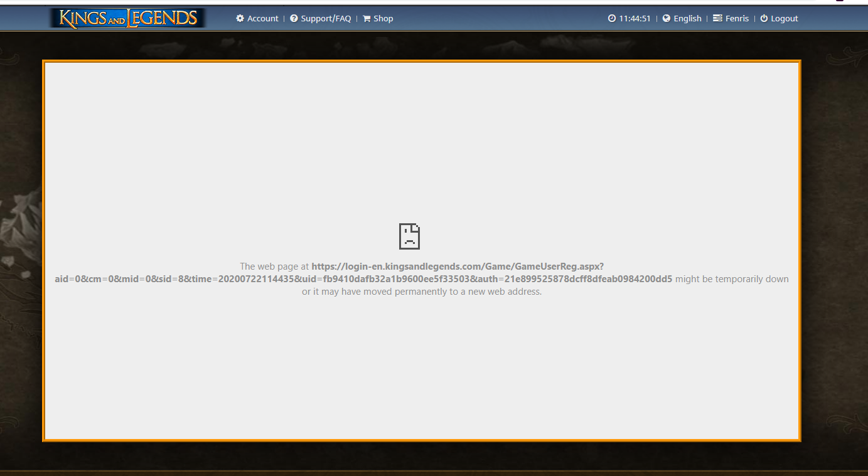Click the server list icon beside Fenris
The width and height of the screenshot is (868, 476).
click(x=717, y=19)
